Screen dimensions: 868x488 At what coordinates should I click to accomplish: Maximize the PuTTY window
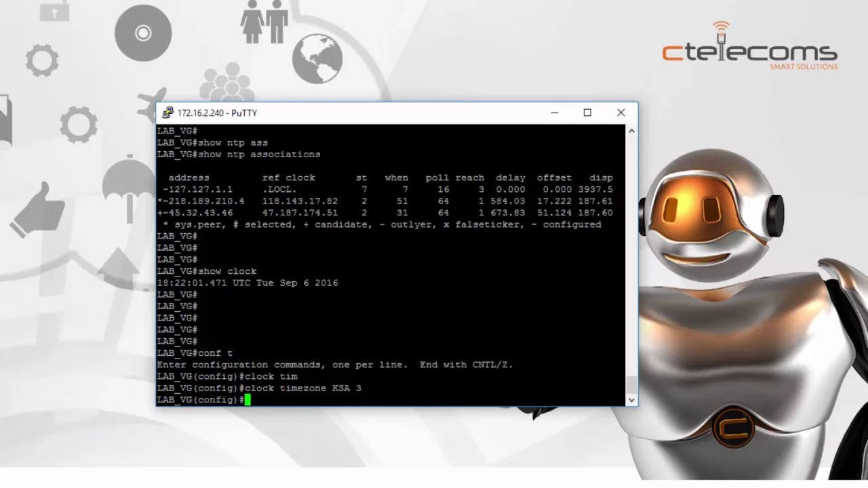coord(587,113)
